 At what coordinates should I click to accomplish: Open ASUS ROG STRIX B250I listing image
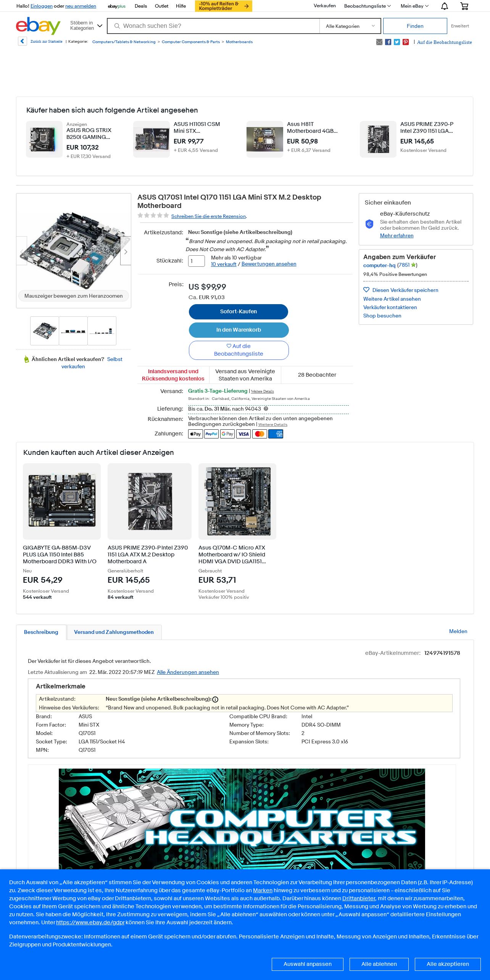[x=44, y=139]
